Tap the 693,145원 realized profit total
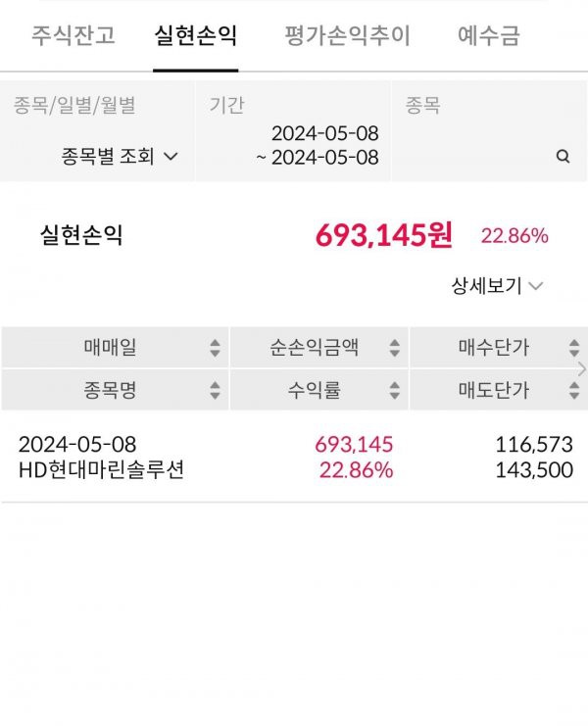This screenshot has width=588, height=726. 384,235
